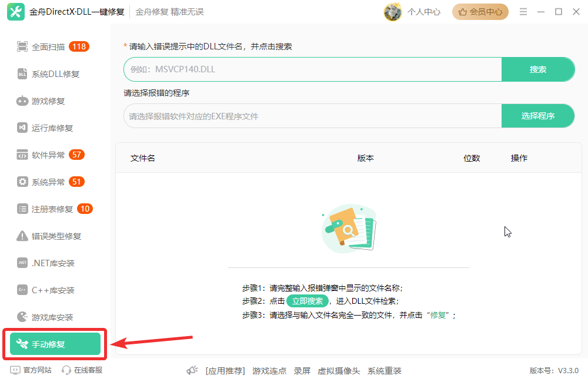Click the system DLL repair icon
The height and width of the screenshot is (382, 588).
point(22,74)
